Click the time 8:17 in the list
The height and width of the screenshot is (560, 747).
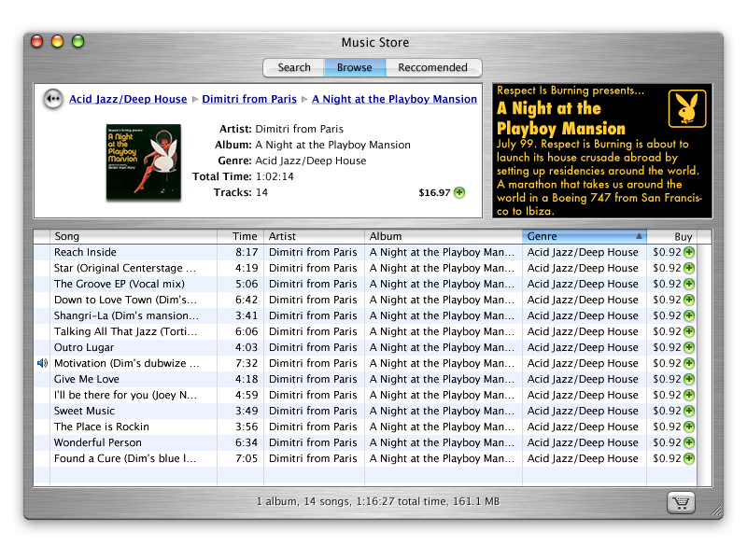coord(247,252)
